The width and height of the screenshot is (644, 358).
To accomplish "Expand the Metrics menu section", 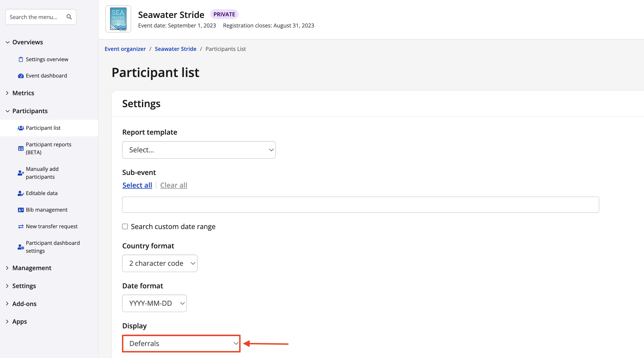I will (23, 93).
